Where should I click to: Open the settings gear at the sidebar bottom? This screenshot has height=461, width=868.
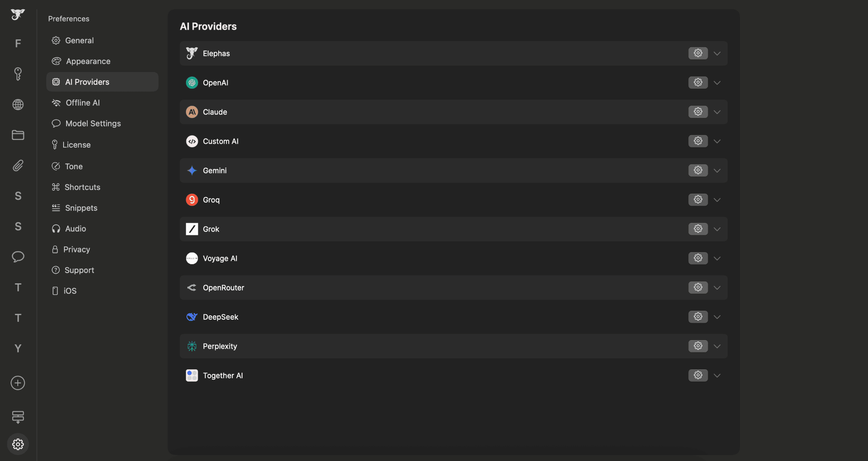tap(18, 444)
